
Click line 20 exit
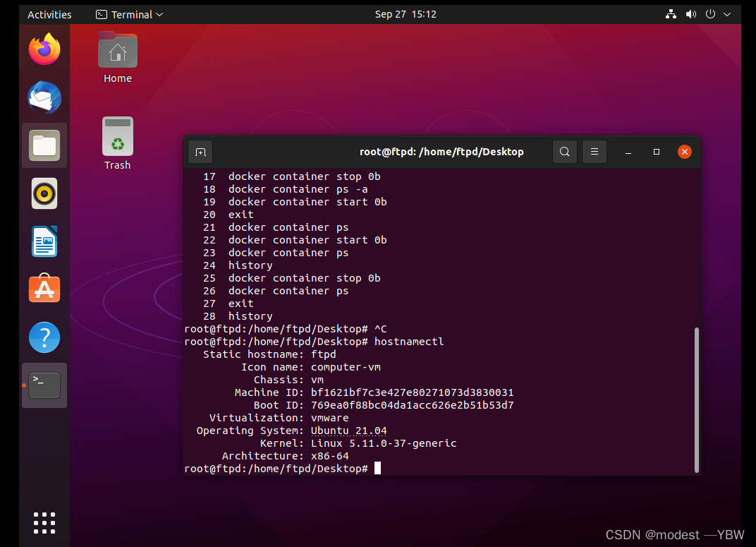pyautogui.click(x=228, y=215)
